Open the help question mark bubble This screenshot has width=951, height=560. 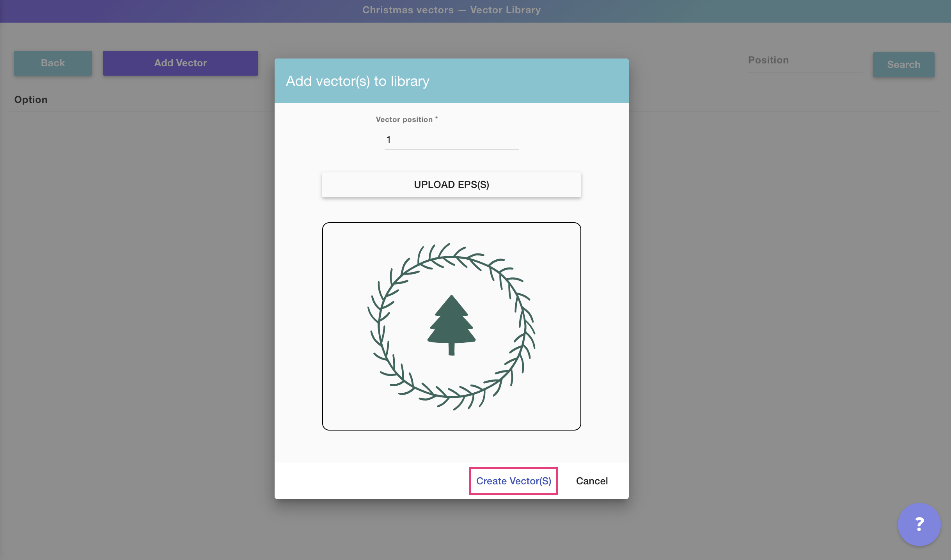click(919, 524)
